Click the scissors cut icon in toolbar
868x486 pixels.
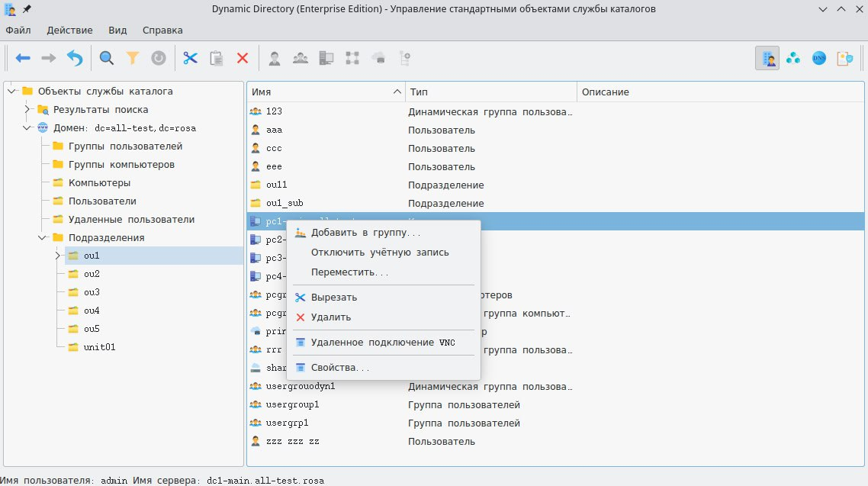pos(190,58)
